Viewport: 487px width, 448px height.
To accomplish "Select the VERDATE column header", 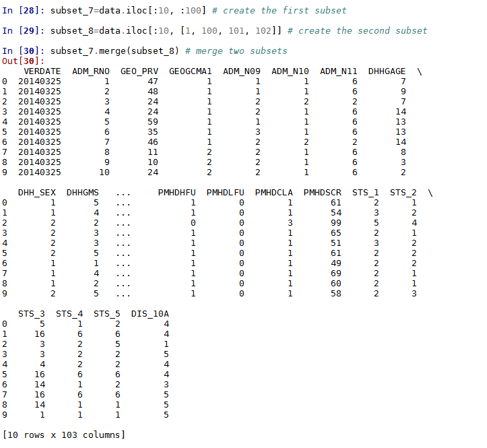I will point(42,71).
